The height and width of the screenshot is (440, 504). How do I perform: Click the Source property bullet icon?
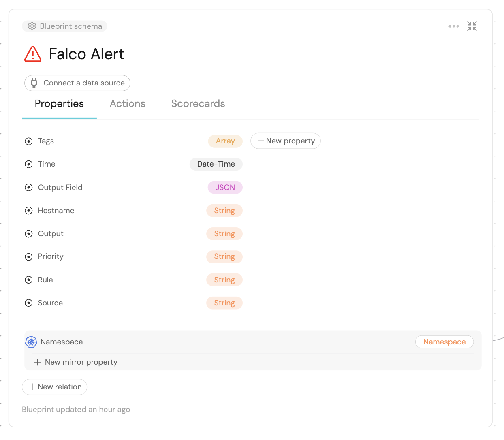pos(29,303)
